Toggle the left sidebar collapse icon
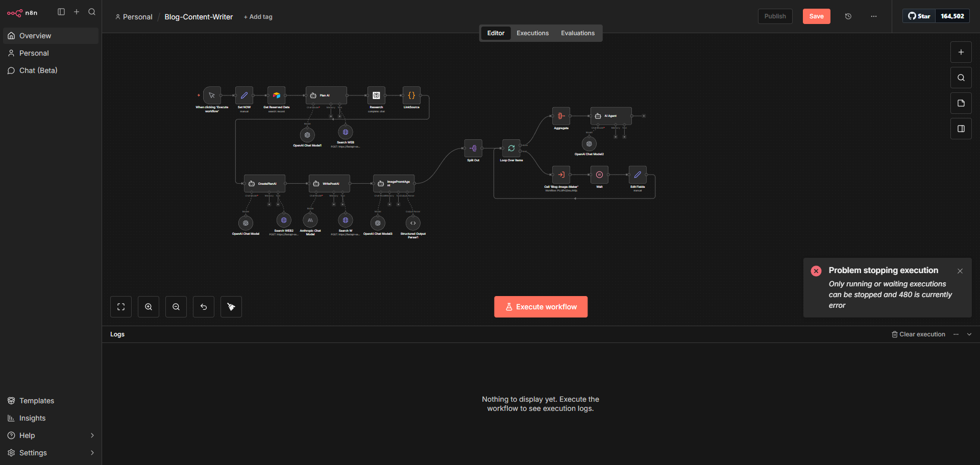Image resolution: width=980 pixels, height=465 pixels. coord(61,12)
